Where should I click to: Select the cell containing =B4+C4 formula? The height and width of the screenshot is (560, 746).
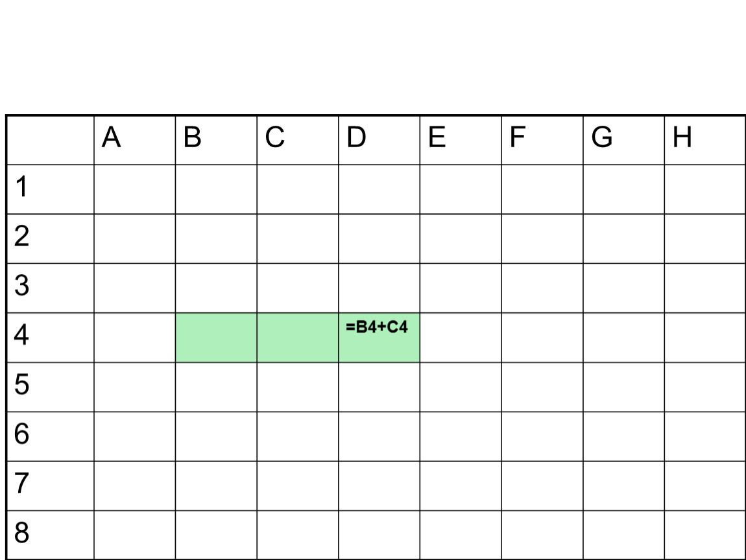pos(379,338)
